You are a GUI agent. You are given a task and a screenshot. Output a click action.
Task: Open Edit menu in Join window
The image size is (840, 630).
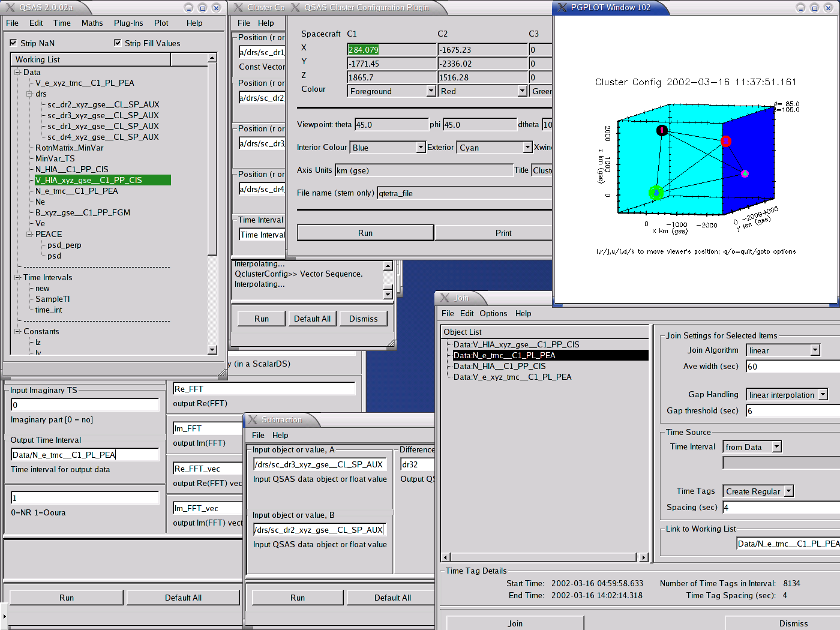tap(467, 313)
